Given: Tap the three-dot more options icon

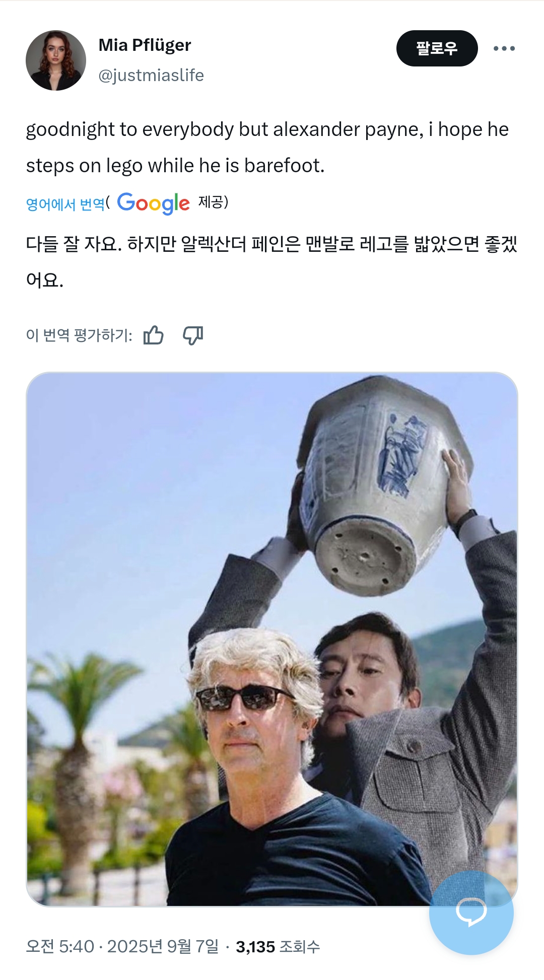Looking at the screenshot, I should (504, 48).
